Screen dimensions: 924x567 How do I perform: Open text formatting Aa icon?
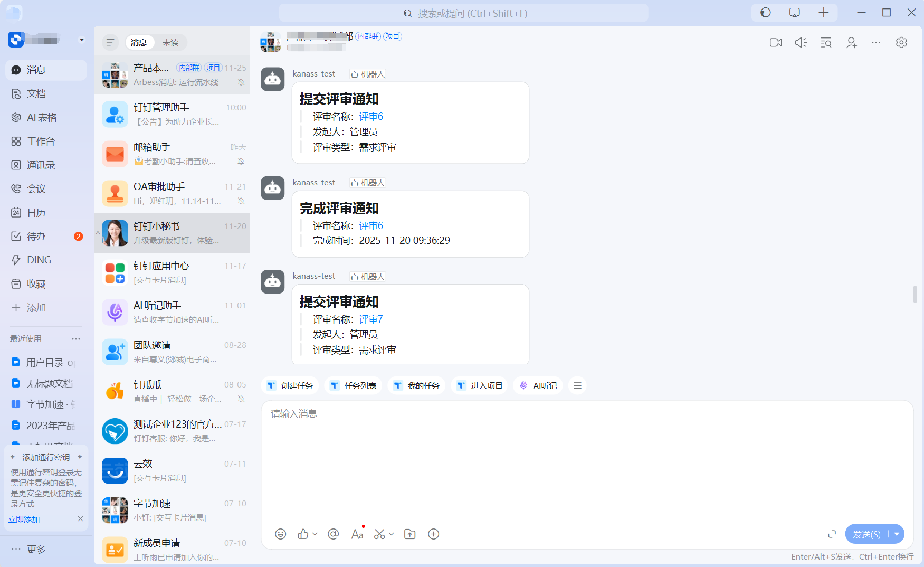click(x=357, y=534)
